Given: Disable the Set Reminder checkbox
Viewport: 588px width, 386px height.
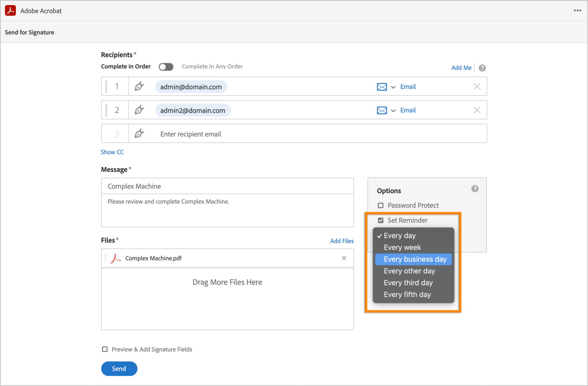Looking at the screenshot, I should (x=381, y=220).
